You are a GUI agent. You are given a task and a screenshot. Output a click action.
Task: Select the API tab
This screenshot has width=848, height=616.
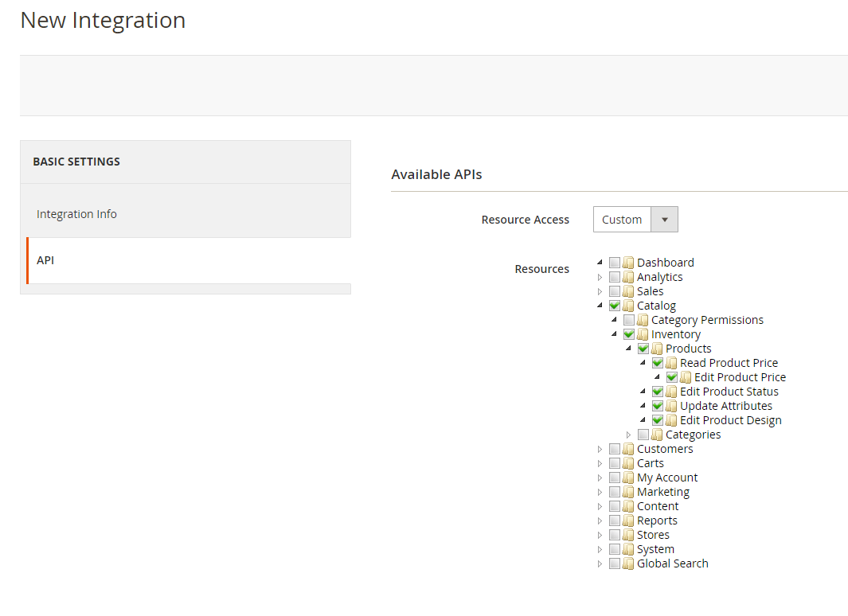(x=45, y=259)
